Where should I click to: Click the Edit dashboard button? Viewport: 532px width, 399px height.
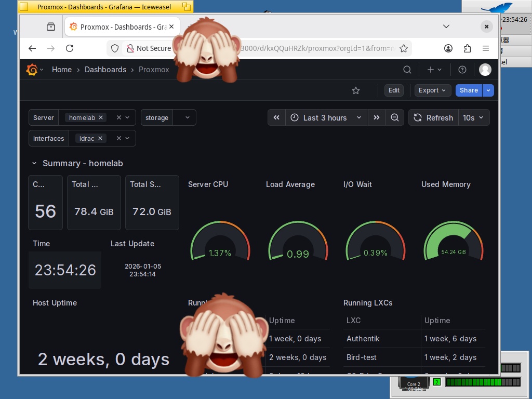[x=394, y=90]
